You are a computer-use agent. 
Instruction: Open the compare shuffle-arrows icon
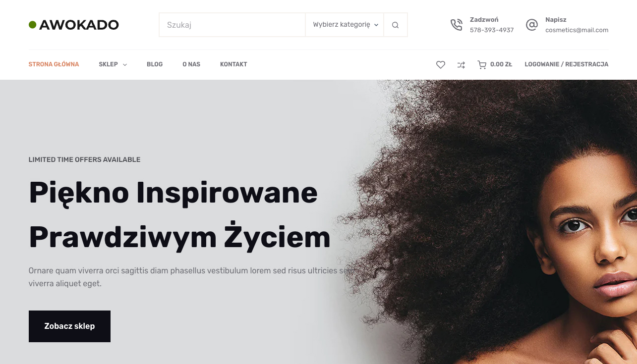pyautogui.click(x=461, y=64)
